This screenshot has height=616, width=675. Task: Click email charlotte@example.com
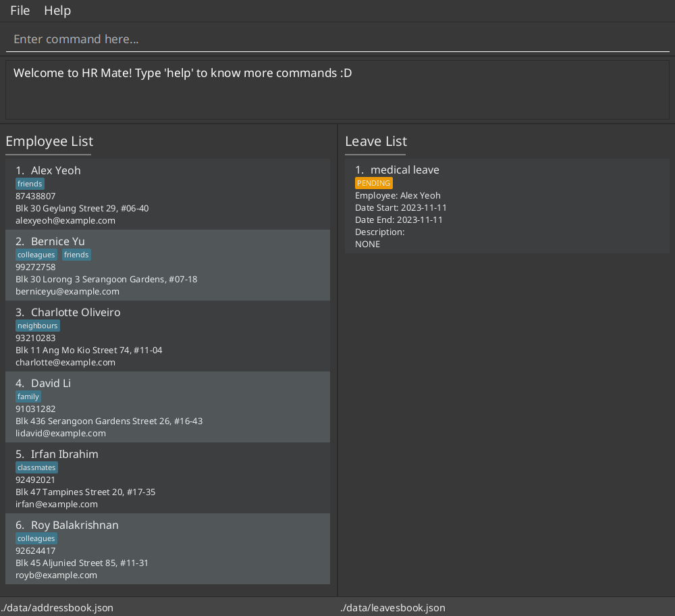pyautogui.click(x=65, y=362)
